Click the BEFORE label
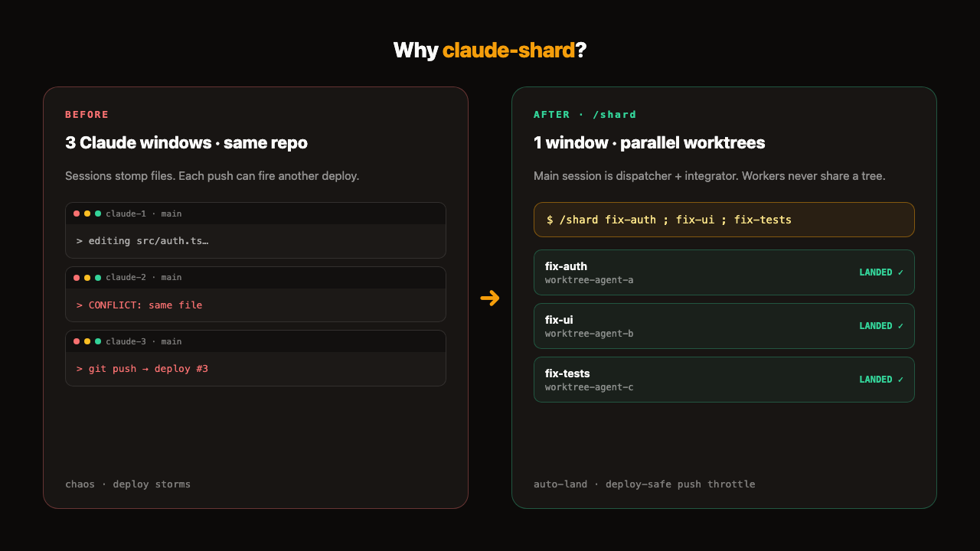The height and width of the screenshot is (551, 980). 87,115
